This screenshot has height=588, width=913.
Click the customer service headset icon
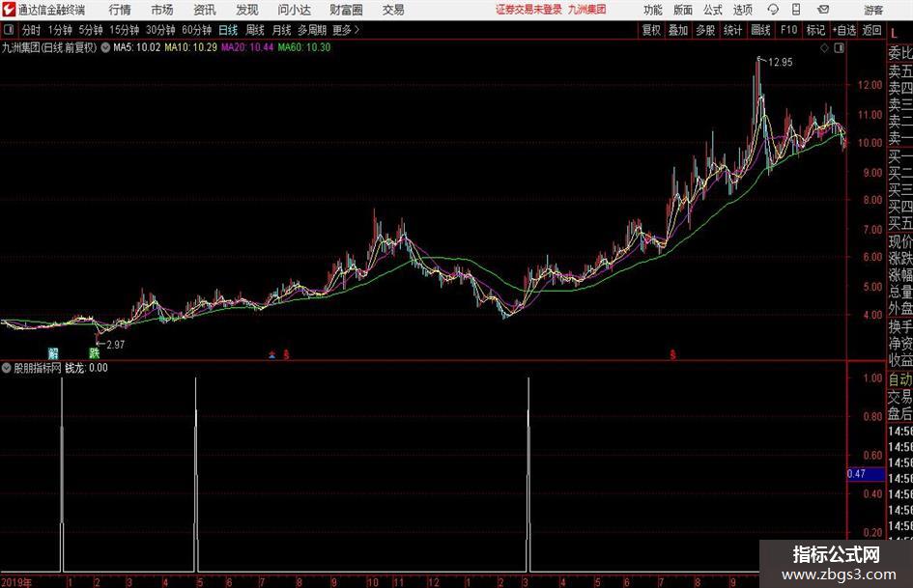[773, 10]
